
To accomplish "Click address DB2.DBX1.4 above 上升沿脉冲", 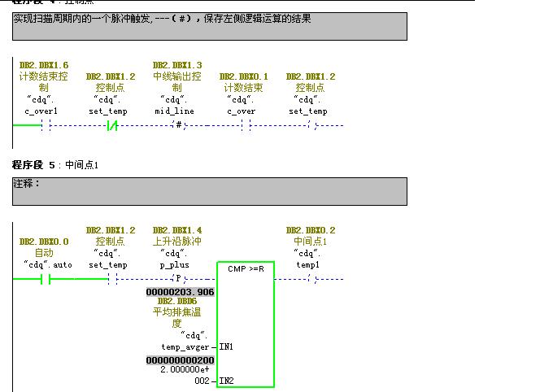I will [177, 230].
